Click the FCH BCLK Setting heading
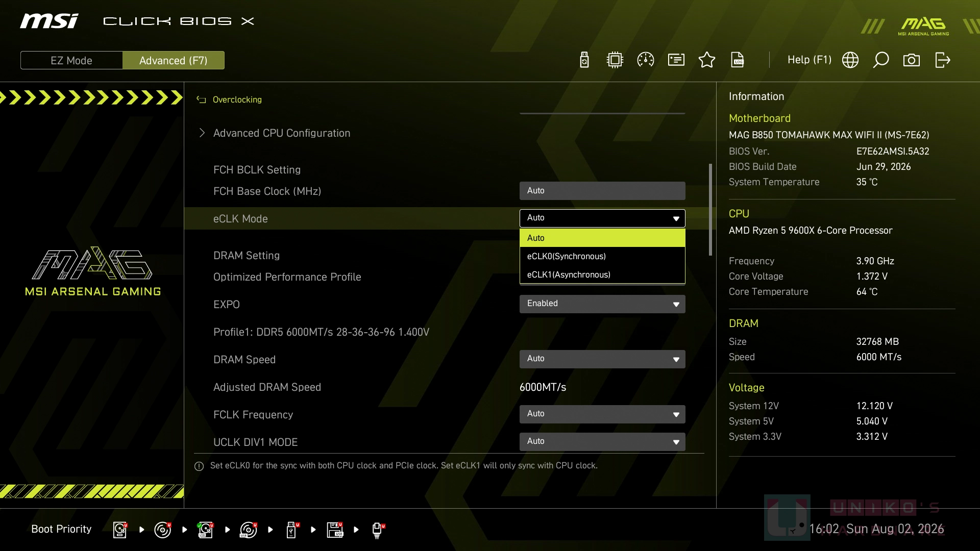 pyautogui.click(x=257, y=170)
